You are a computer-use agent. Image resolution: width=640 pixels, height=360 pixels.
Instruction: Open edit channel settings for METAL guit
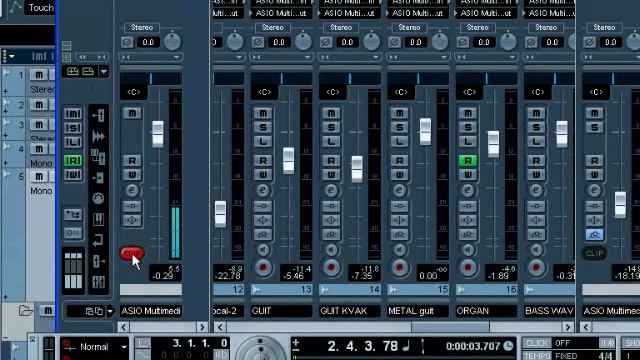pyautogui.click(x=399, y=190)
